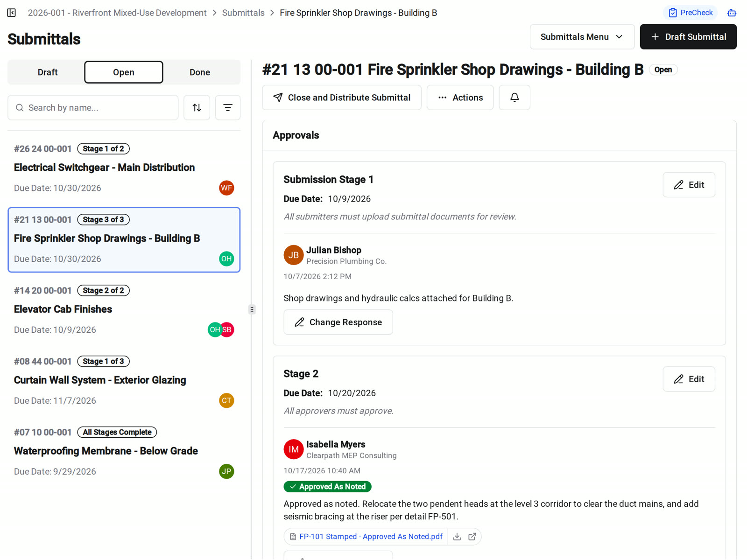The image size is (747, 560).
Task: Click Submittals breadcrumb link
Action: click(243, 13)
